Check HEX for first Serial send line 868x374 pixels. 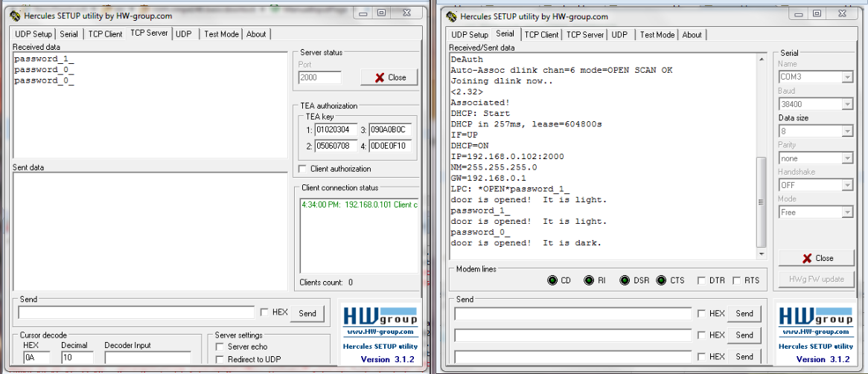pos(701,314)
